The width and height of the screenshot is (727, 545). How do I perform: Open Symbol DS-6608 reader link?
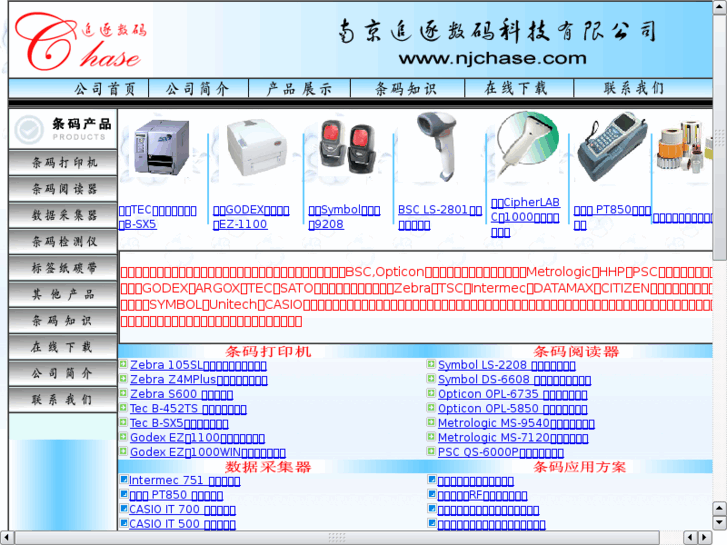[515, 379]
